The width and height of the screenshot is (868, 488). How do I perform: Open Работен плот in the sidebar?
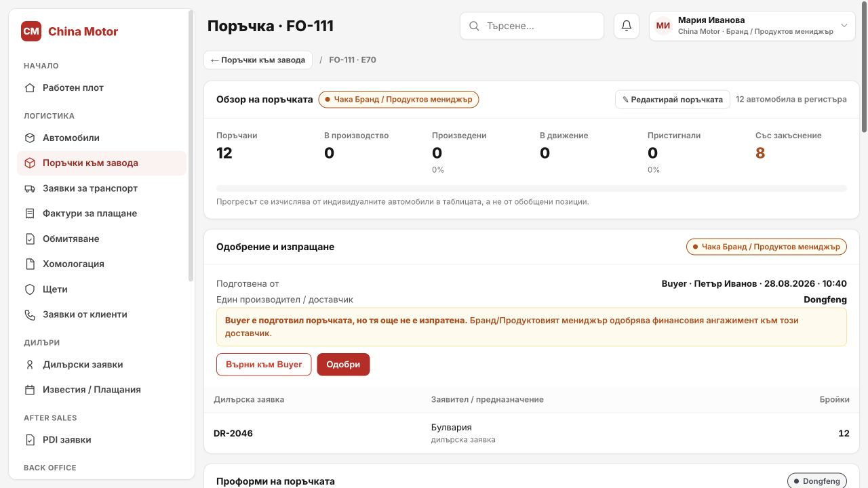[102, 87]
